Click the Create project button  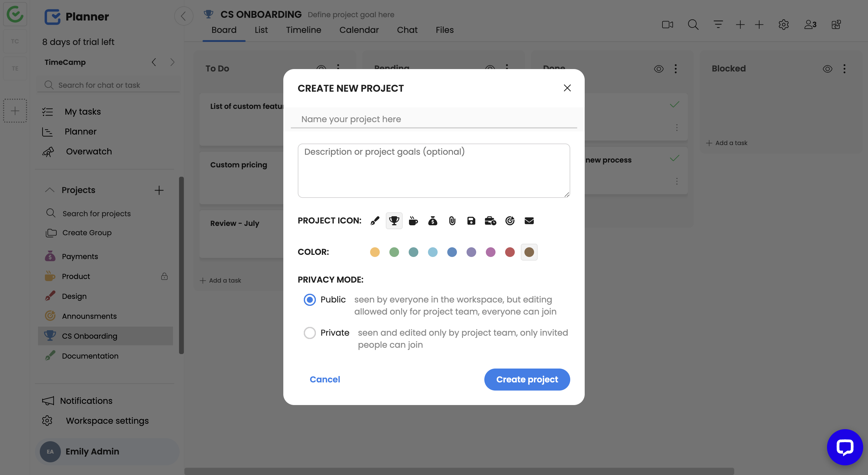(527, 379)
